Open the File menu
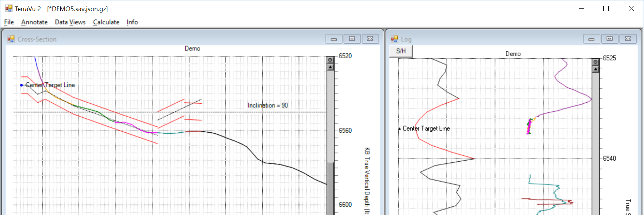Viewport: 644px width, 215px height. pos(9,22)
